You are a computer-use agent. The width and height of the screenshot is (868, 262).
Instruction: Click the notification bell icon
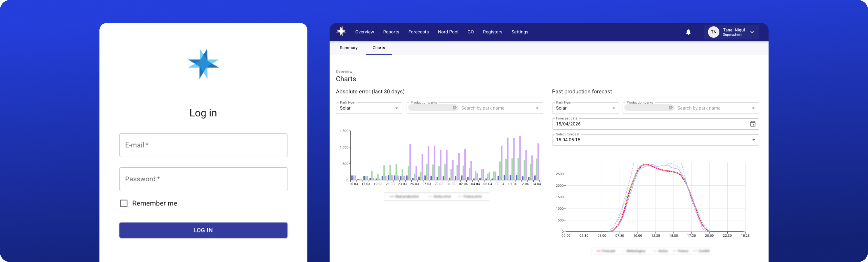tap(688, 32)
